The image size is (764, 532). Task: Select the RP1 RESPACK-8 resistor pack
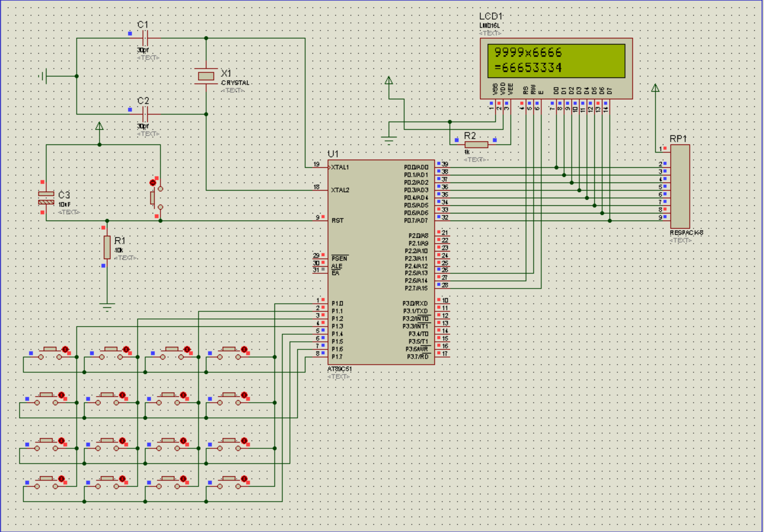point(680,186)
